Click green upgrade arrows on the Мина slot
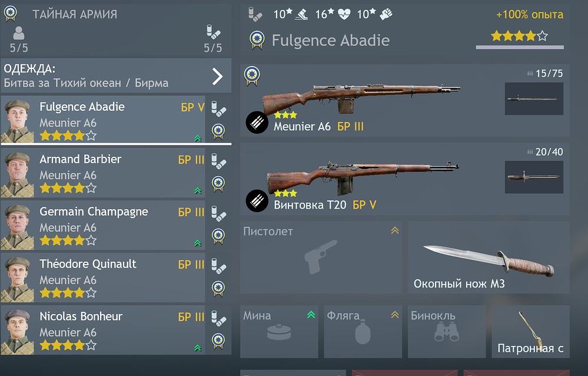The image size is (588, 376). pos(311,314)
